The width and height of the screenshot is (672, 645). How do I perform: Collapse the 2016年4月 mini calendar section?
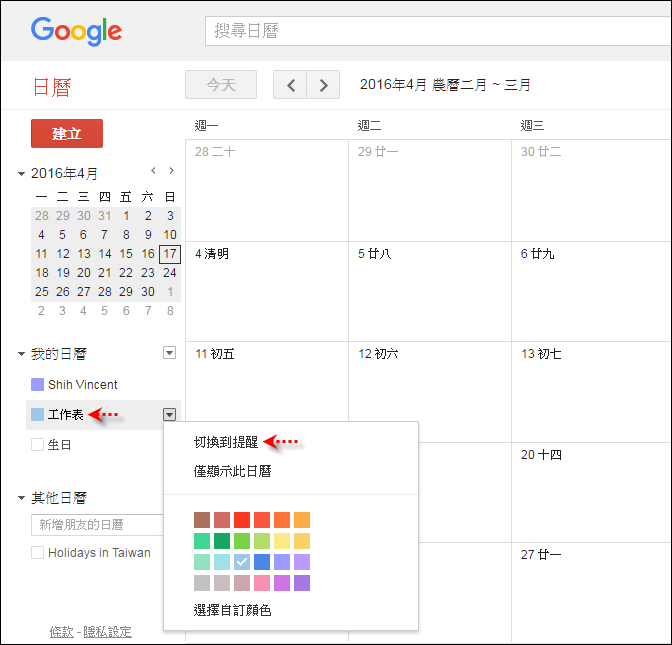click(21, 174)
